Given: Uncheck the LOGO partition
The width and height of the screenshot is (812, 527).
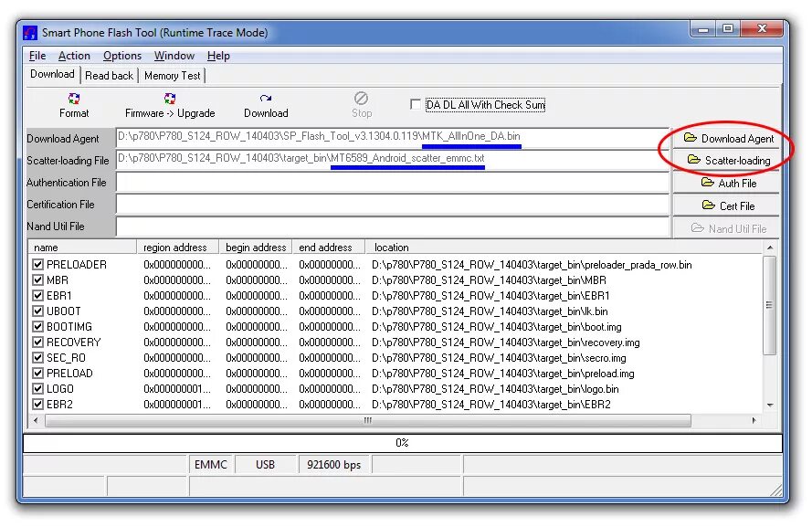Looking at the screenshot, I should tap(37, 389).
